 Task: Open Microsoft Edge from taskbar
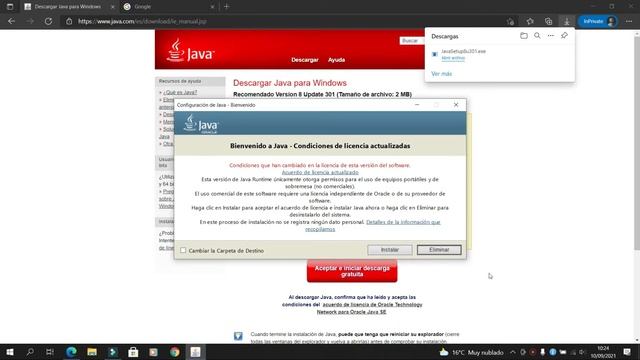tap(71, 352)
